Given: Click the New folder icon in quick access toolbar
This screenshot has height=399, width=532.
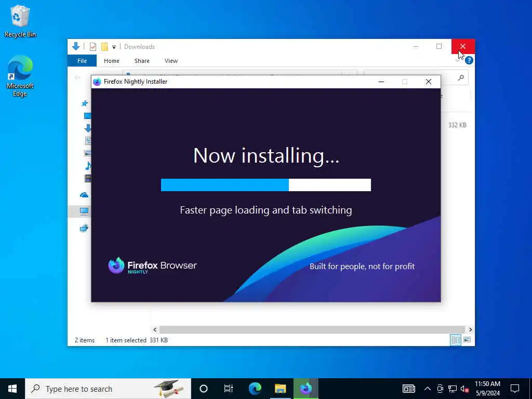Looking at the screenshot, I should coord(104,46).
